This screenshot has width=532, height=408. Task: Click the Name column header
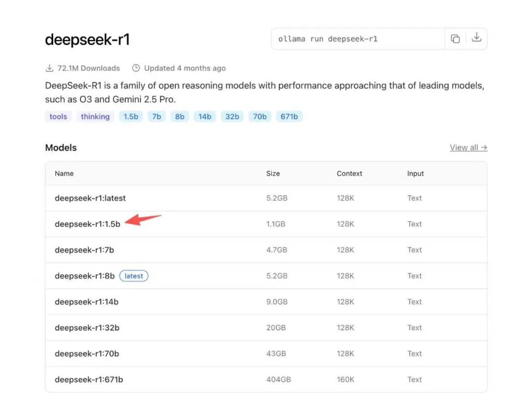64,174
